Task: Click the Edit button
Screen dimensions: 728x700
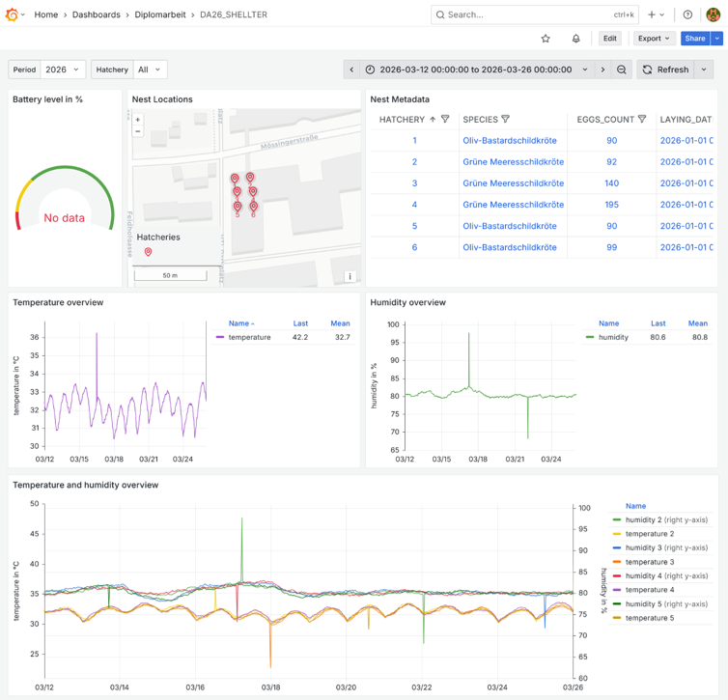Action: tap(609, 39)
